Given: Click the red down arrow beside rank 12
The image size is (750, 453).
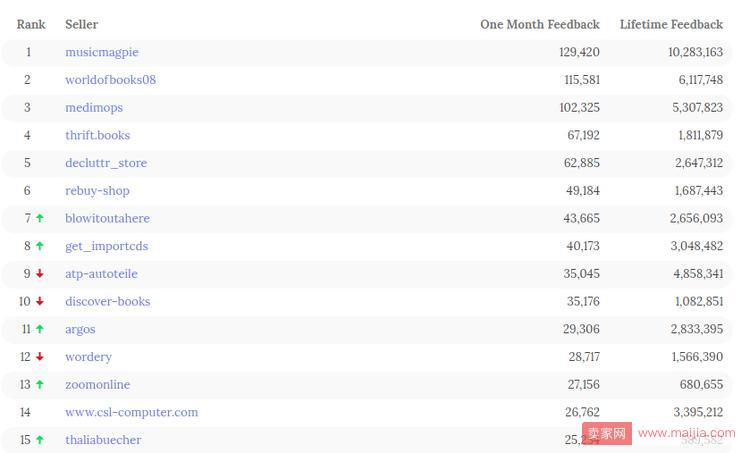Looking at the screenshot, I should coord(40,357).
